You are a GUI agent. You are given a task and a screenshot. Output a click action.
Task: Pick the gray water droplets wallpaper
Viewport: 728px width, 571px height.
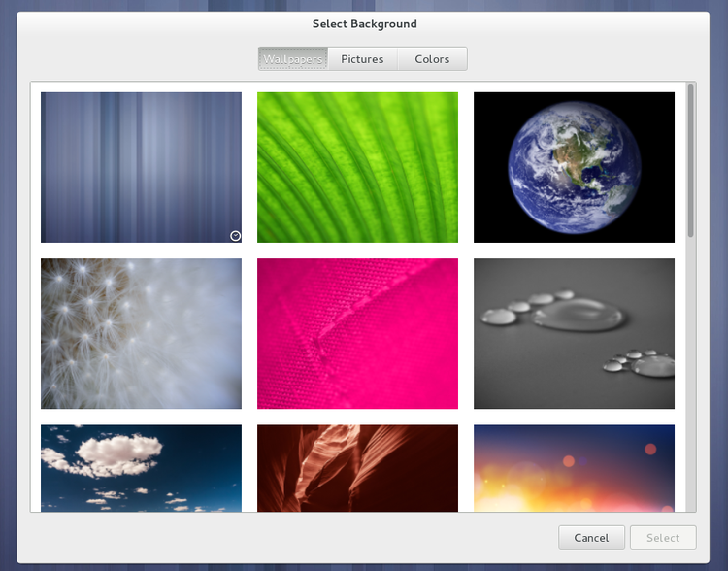coord(574,333)
